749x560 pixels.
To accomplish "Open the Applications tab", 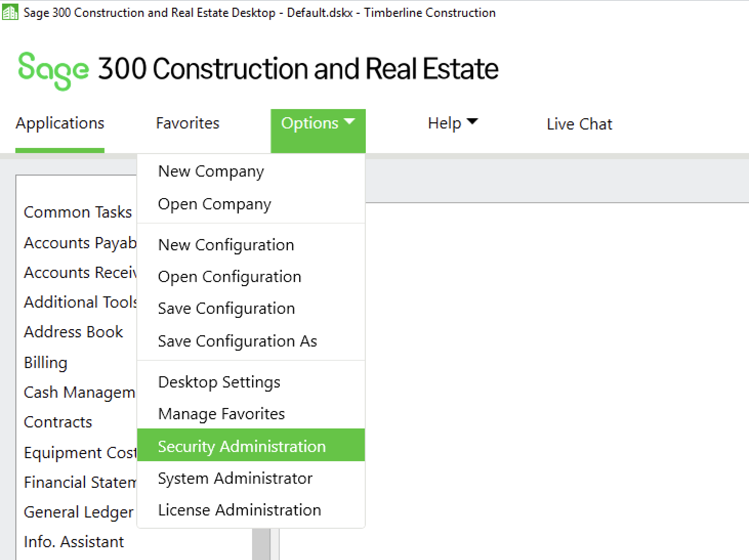I will pyautogui.click(x=60, y=123).
